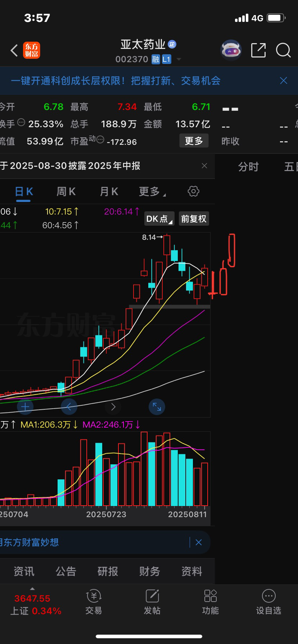Close the 东方财富妙想 bar

199,542
